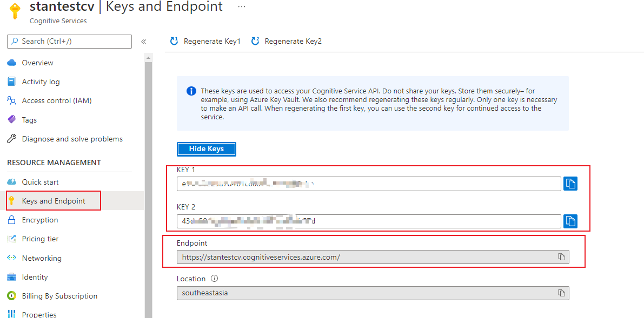Open the Overview menu item
The height and width of the screenshot is (318, 644).
37,63
